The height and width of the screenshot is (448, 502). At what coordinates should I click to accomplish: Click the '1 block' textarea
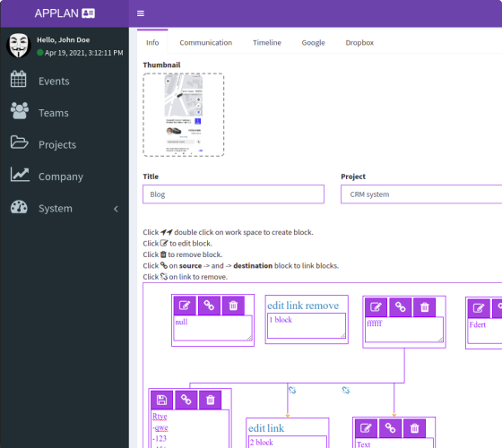(307, 325)
